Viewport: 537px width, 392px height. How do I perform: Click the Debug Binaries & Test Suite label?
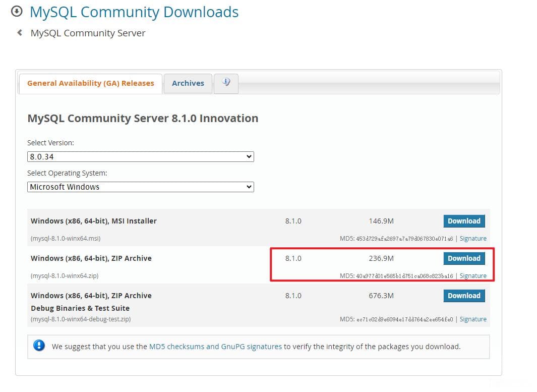tap(80, 308)
